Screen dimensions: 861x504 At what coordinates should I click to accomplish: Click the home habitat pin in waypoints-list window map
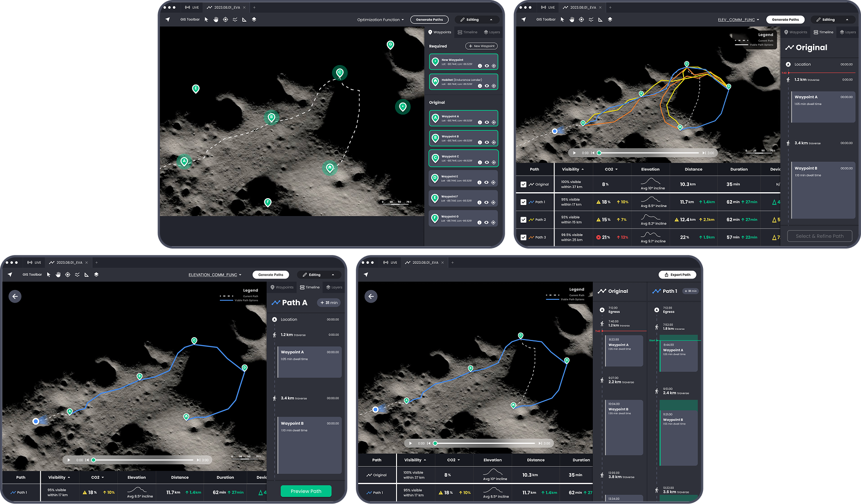point(330,168)
